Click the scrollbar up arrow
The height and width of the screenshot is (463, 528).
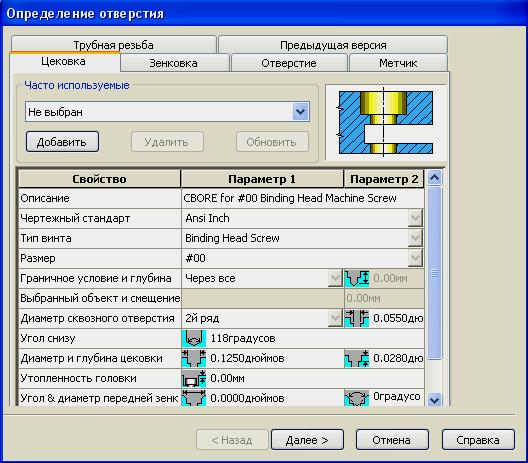click(x=434, y=178)
